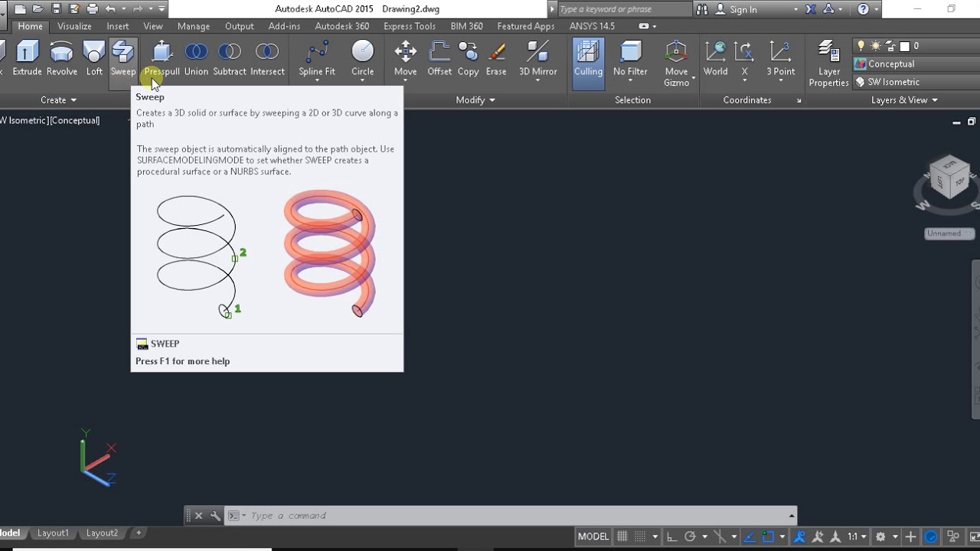Expand the Modify panel dropdown
The image size is (980, 551).
tap(475, 100)
